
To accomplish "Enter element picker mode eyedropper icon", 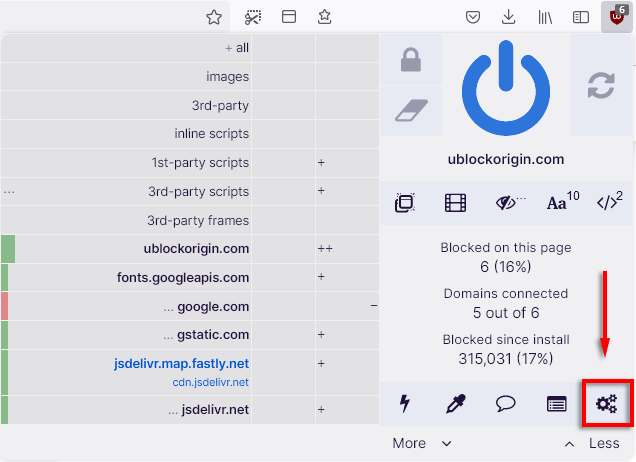I will 456,404.
